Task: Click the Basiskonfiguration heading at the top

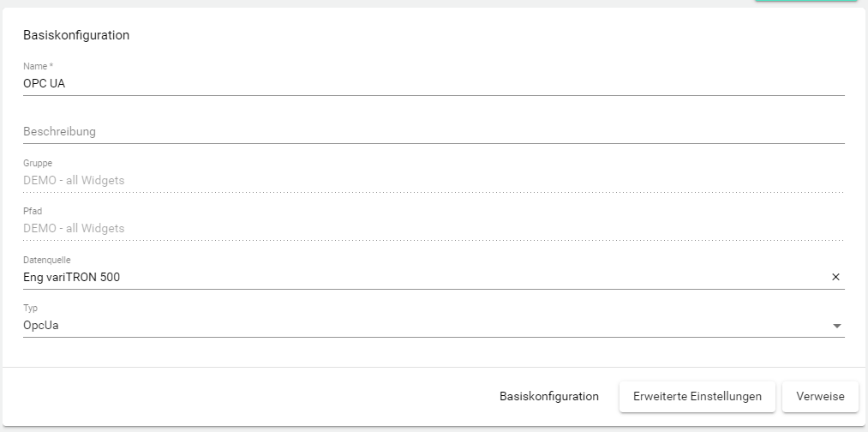Action: (76, 35)
